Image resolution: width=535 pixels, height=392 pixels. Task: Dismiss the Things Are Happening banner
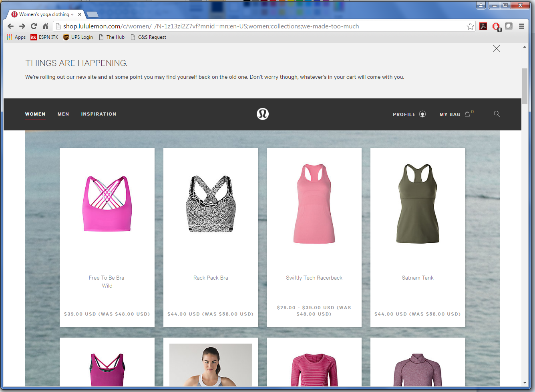[496, 48]
